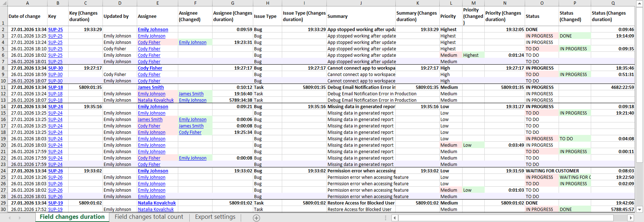Screen dimensions: 644x222
Task: Select the green 'Highest' cell in row 6
Action: [x=473, y=55]
